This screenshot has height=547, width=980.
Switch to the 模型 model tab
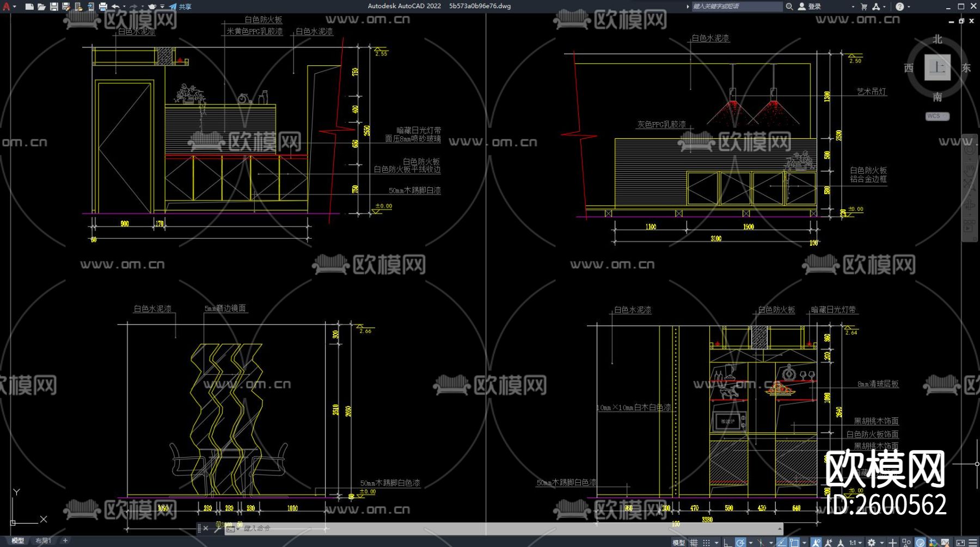[18, 541]
